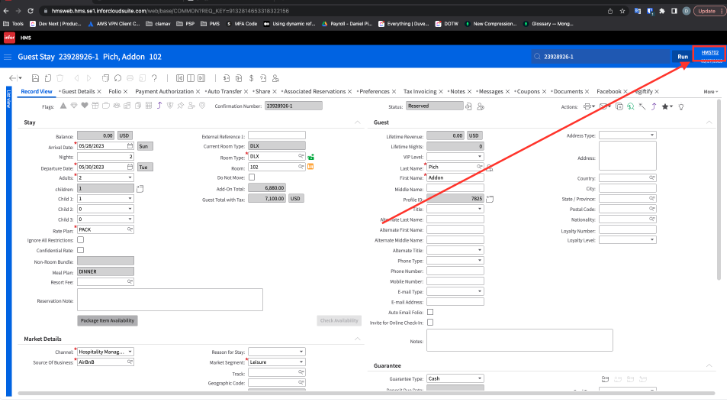Image resolution: width=727 pixels, height=400 pixels.
Task: Open the Channel dropdown
Action: tap(130, 352)
